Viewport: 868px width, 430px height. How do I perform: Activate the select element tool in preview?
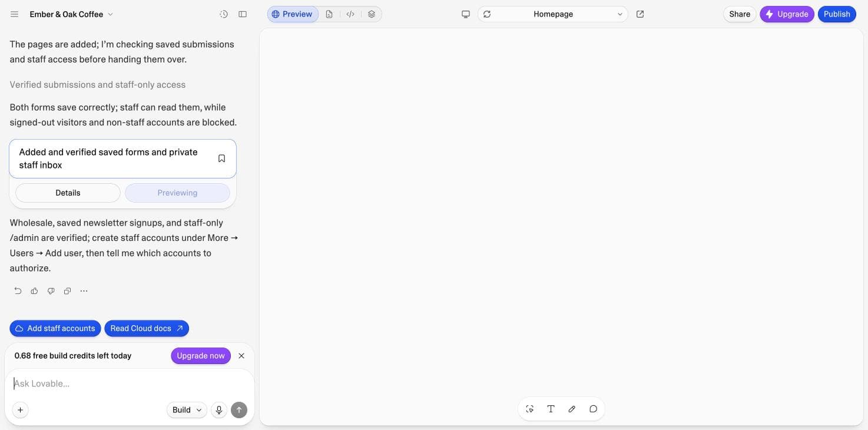(x=530, y=409)
